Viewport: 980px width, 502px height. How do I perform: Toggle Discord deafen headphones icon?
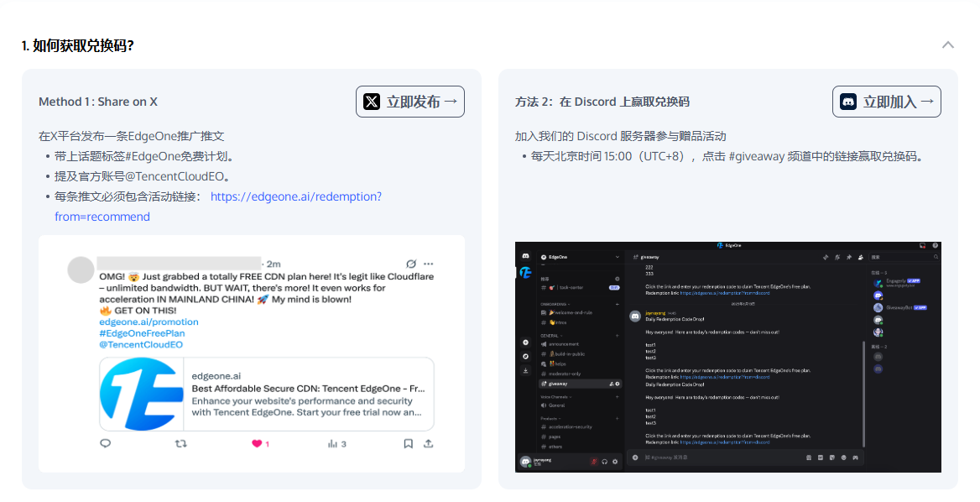pos(605,462)
